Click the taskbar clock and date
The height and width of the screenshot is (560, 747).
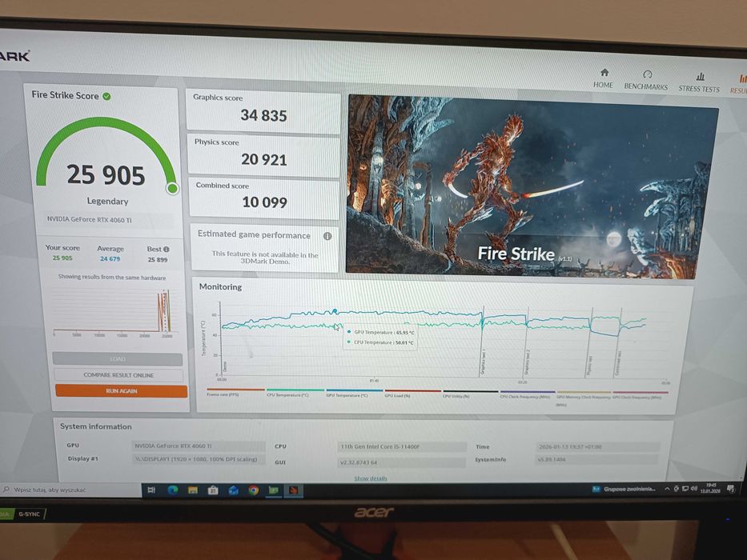(710, 488)
